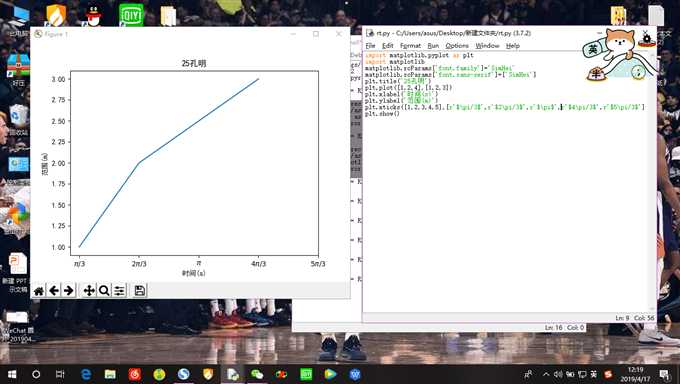Screen dimensions: 680x384
Task: Toggle the 英 input mode in the system tray
Action: (x=594, y=374)
